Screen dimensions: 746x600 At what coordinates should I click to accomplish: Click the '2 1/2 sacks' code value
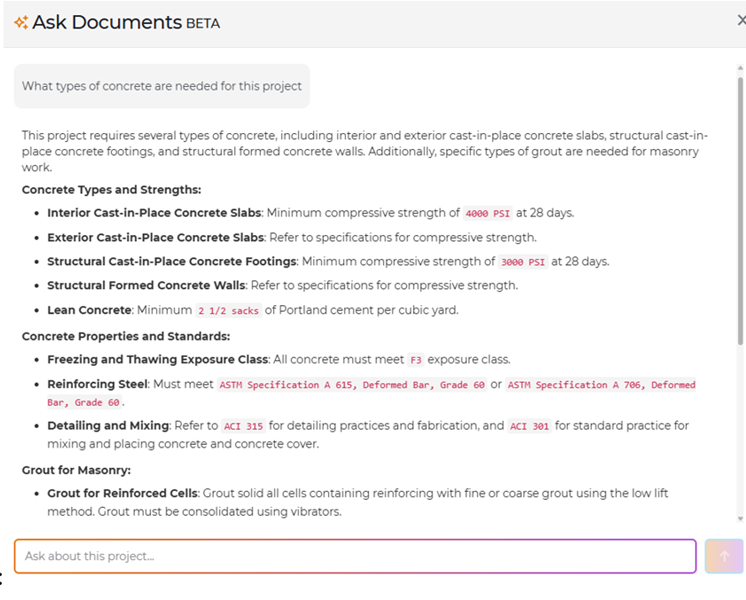tap(228, 311)
